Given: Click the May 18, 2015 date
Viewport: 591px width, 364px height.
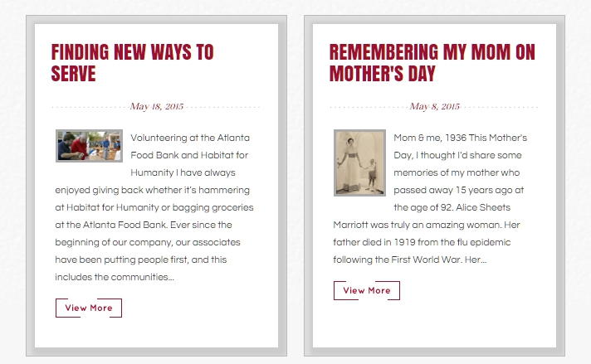Looking at the screenshot, I should [x=157, y=106].
